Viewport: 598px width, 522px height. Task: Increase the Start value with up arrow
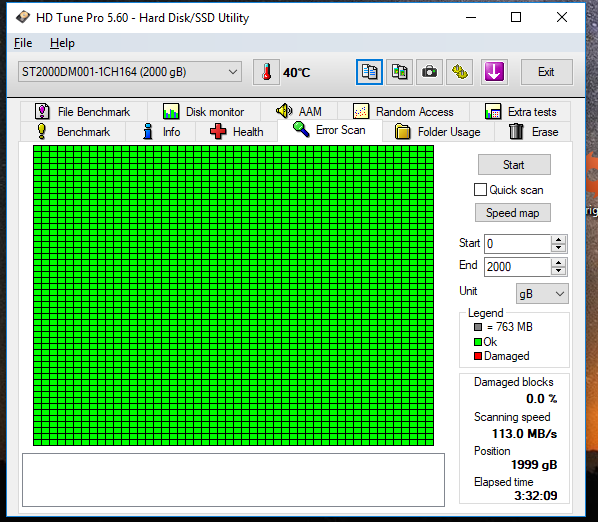(x=559, y=239)
